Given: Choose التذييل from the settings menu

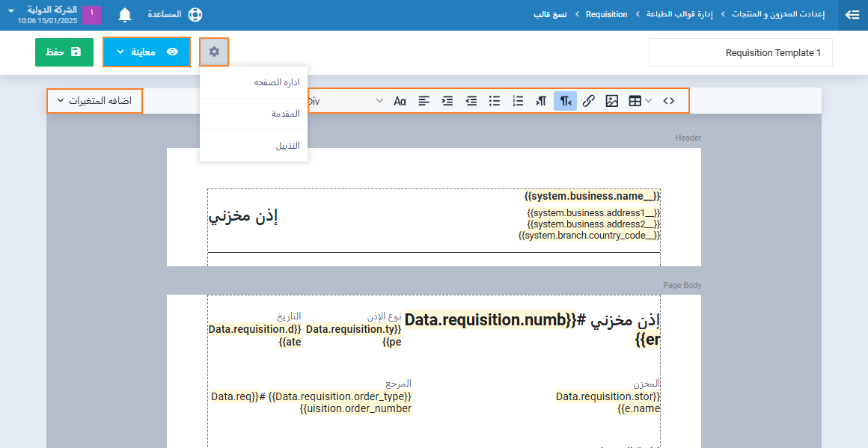Looking at the screenshot, I should coord(254,146).
